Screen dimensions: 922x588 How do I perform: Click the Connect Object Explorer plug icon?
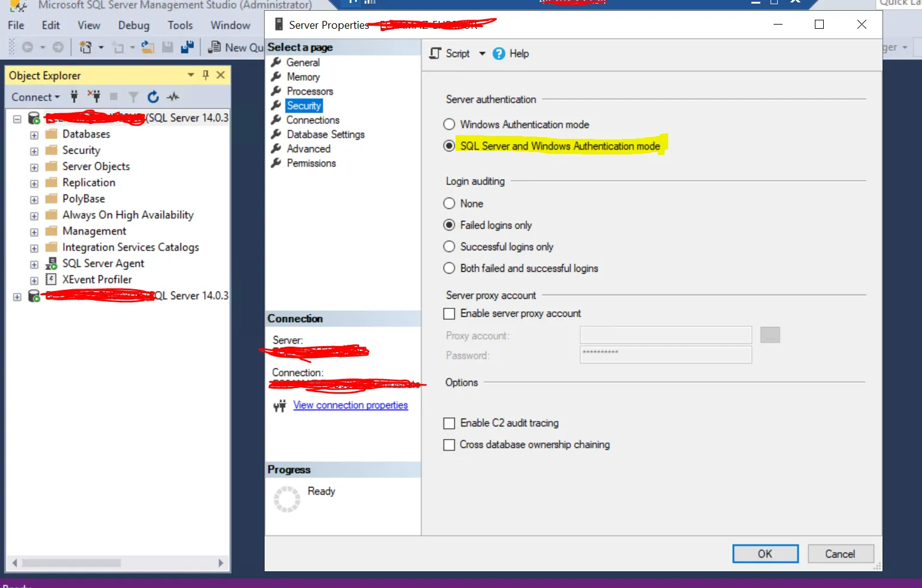74,96
